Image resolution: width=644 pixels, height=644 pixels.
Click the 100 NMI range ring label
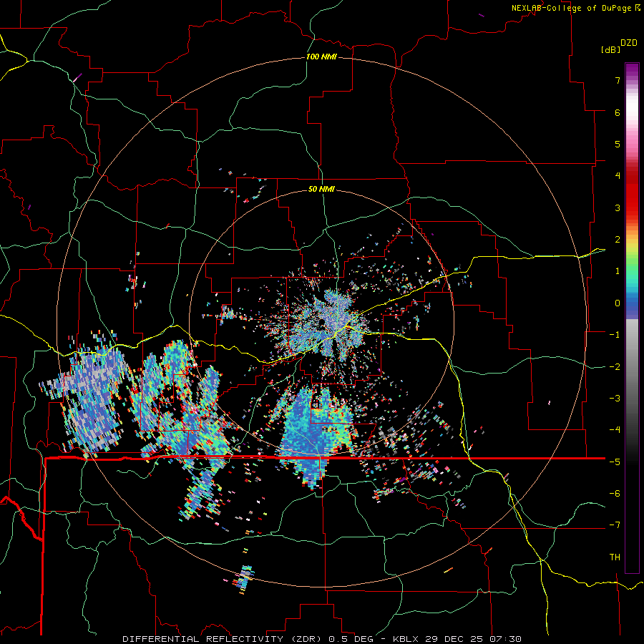click(321, 57)
